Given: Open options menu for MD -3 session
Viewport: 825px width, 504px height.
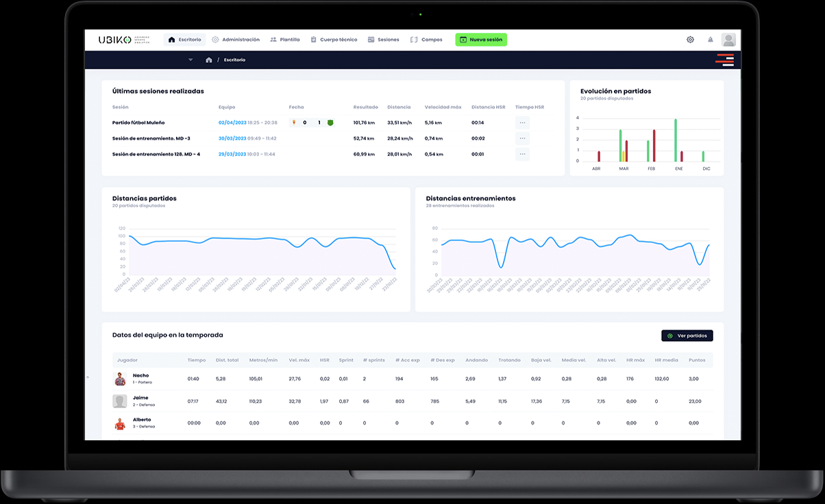Looking at the screenshot, I should [x=522, y=138].
